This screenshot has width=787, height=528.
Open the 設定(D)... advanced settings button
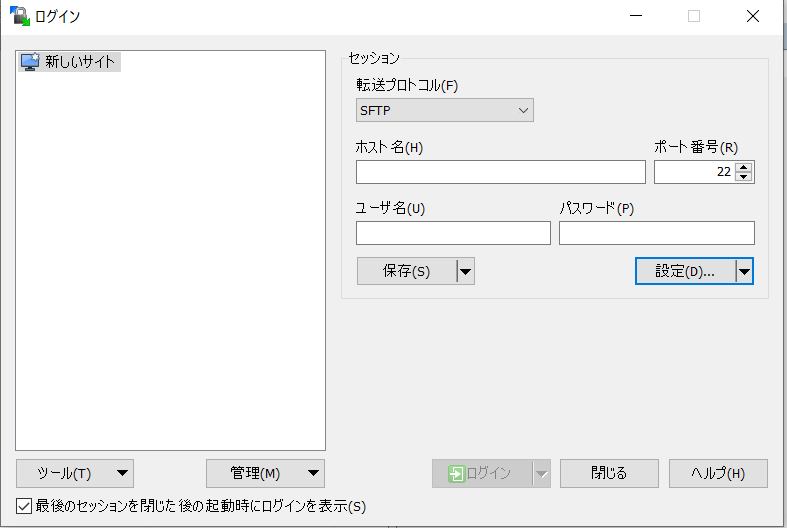[685, 272]
